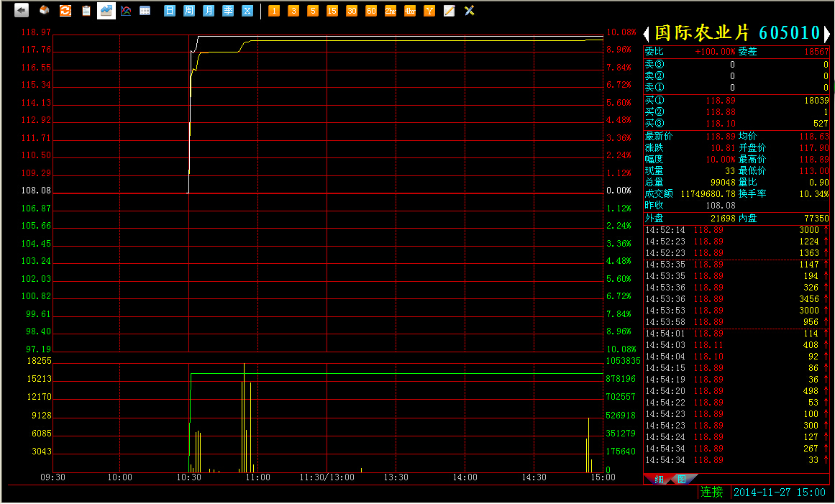Screen dimensions: 835x504
Task: Click the 118.97 top price axis label
Action: (36, 32)
